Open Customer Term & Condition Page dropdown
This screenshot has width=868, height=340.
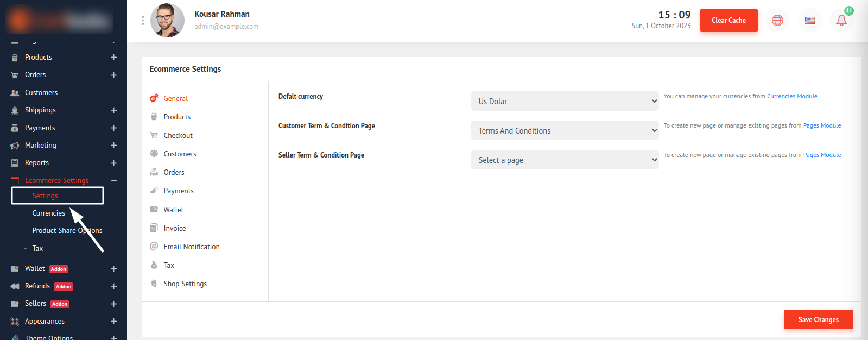tap(565, 130)
